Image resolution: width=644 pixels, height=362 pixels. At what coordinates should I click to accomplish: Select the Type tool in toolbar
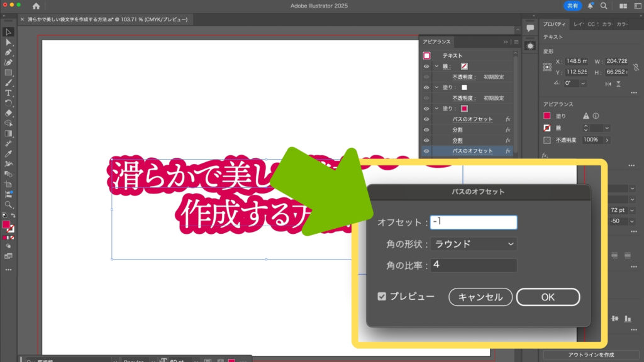tap(8, 93)
